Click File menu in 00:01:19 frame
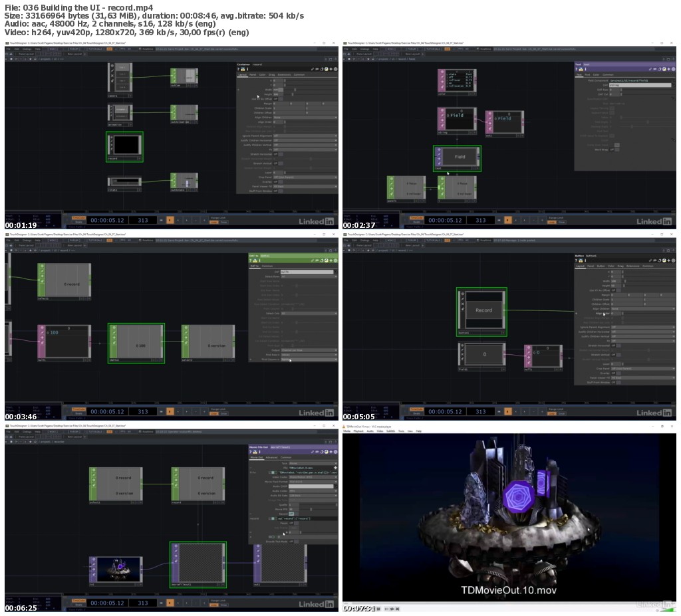The height and width of the screenshot is (616, 681). pyautogui.click(x=8, y=49)
